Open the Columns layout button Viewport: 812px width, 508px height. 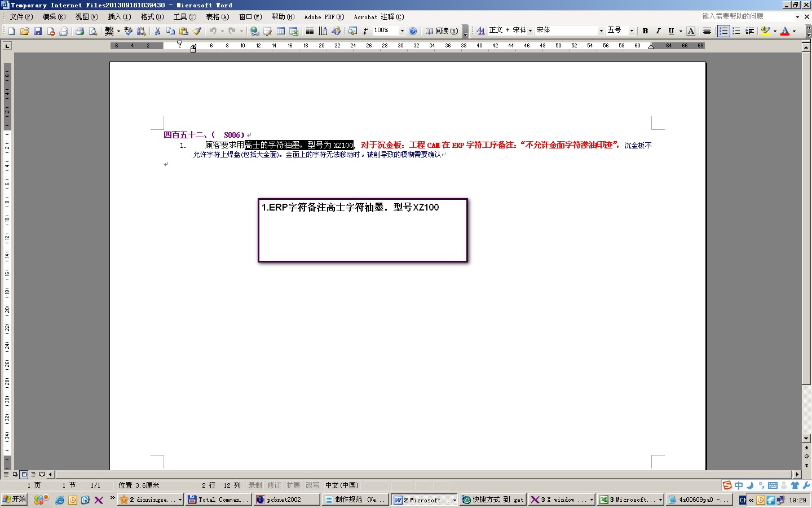[310, 31]
